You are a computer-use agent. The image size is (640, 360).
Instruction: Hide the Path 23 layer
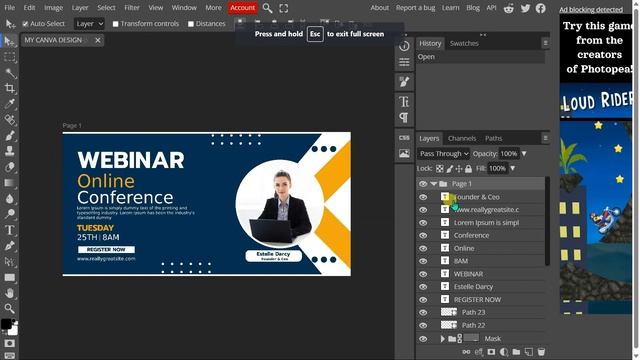coord(423,312)
